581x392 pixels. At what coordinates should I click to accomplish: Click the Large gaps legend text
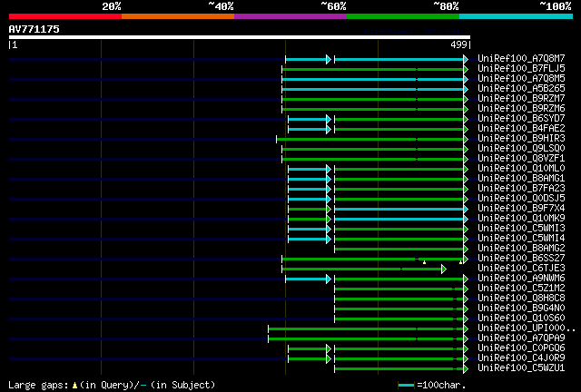[x=38, y=386]
